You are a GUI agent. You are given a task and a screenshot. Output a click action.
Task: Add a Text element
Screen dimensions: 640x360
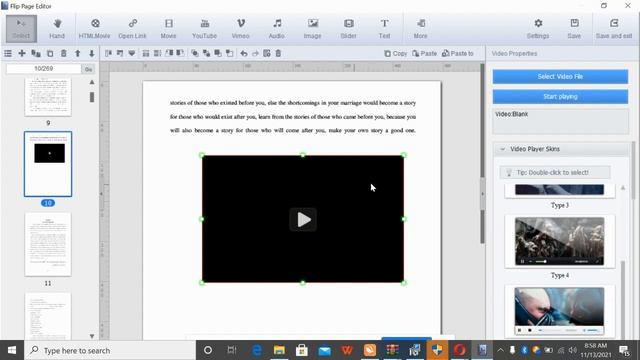(384, 29)
